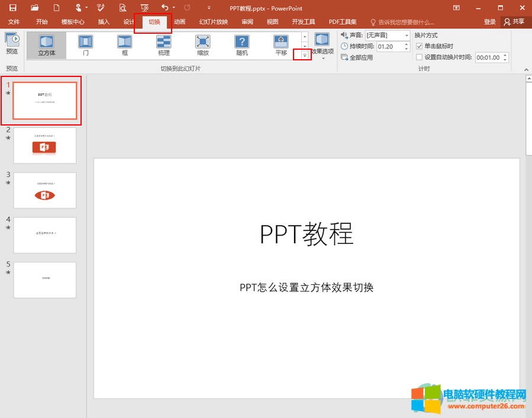Open the 幻灯片放映 (Slide Show) tab
This screenshot has width=532, height=418.
coord(214,22)
